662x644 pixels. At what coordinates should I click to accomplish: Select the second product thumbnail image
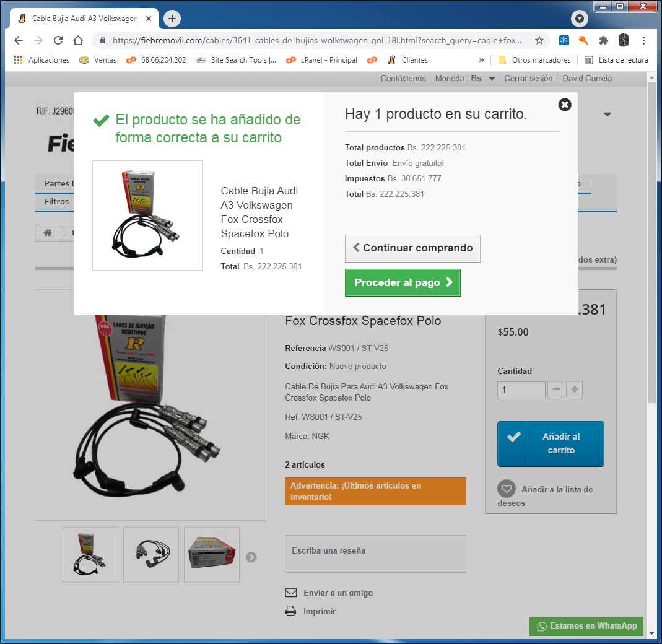[x=151, y=554]
